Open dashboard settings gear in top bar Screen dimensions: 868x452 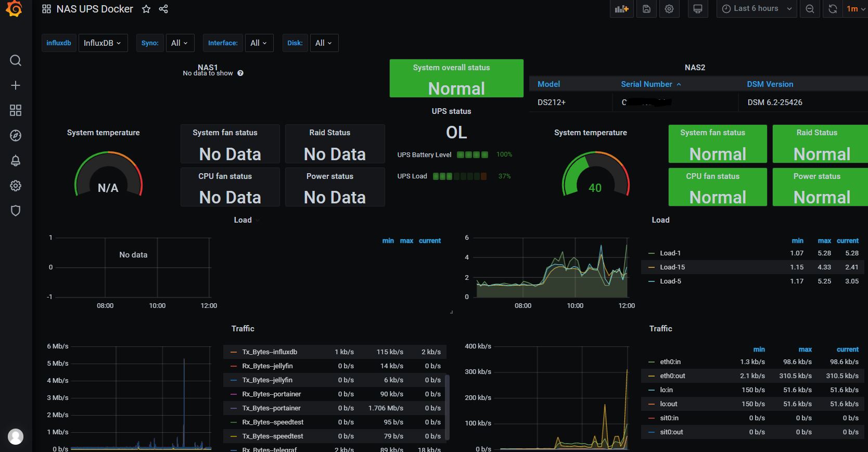click(669, 9)
